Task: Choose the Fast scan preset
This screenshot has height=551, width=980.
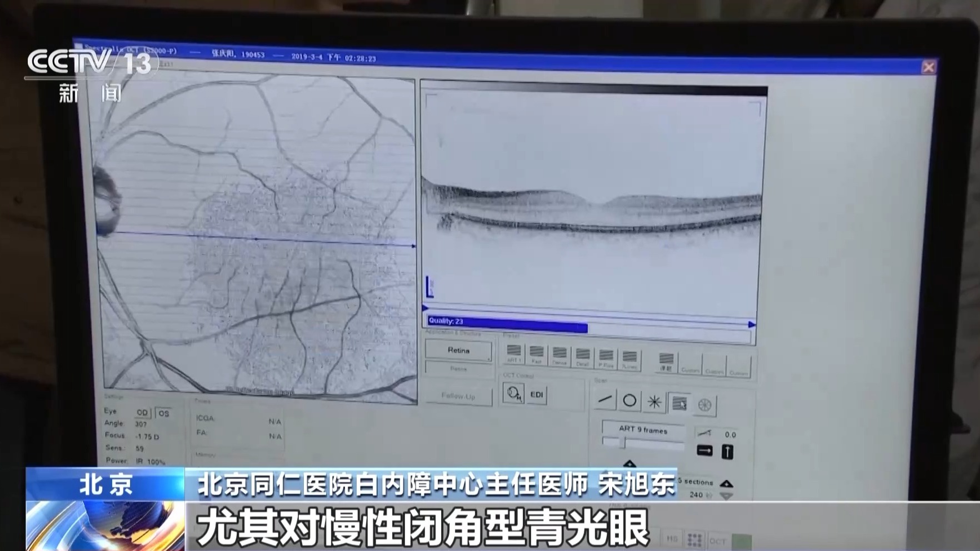Action: point(537,354)
